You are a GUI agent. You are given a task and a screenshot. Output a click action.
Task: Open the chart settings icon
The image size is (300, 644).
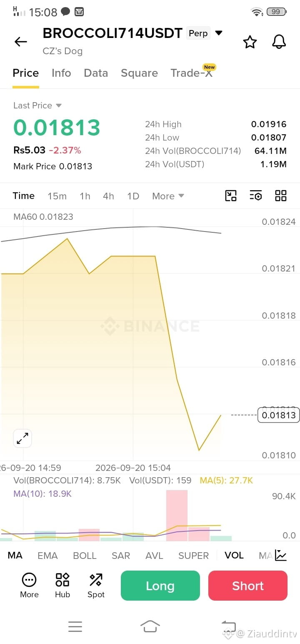point(256,196)
